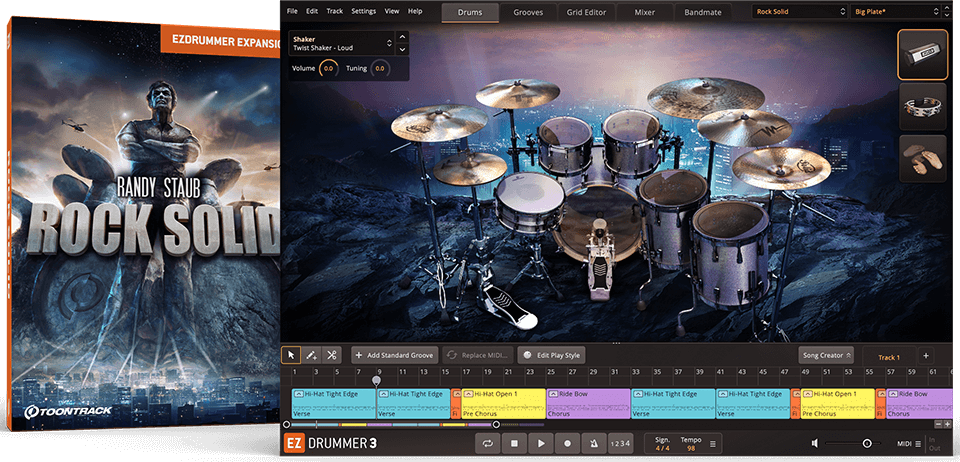
Task: Switch to the Drums tab
Action: click(470, 12)
